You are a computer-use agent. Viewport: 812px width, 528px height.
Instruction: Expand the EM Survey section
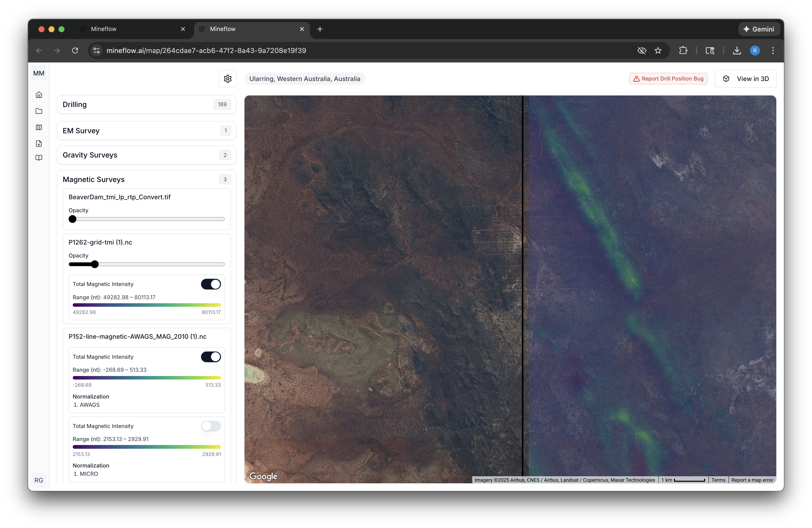(x=147, y=130)
